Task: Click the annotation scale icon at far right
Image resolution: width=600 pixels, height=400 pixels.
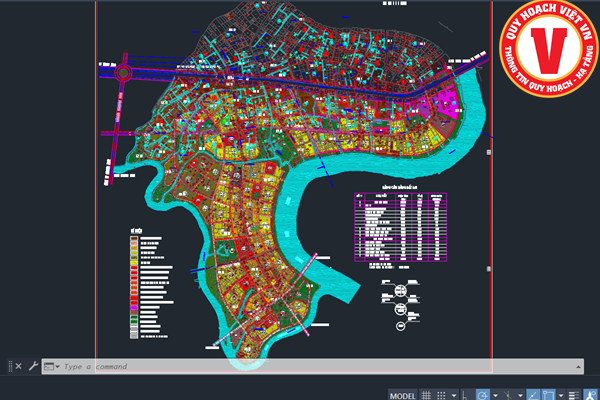Action: click(592, 393)
